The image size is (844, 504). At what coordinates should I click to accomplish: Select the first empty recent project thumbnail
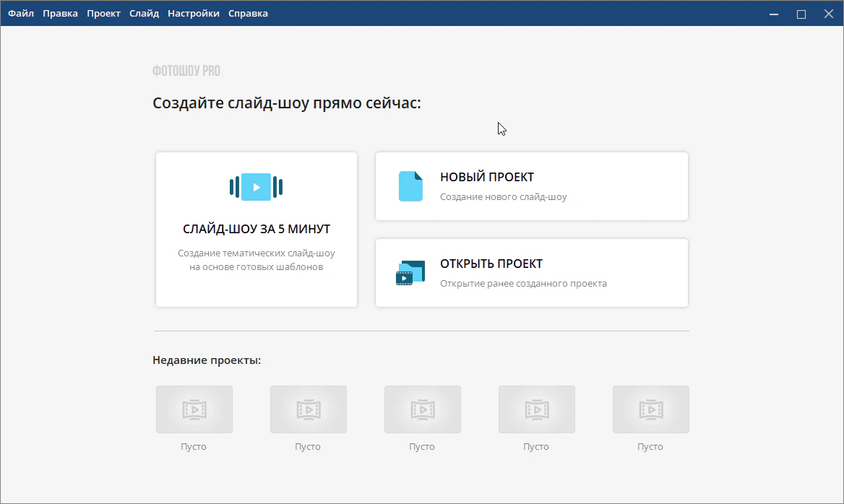point(194,409)
